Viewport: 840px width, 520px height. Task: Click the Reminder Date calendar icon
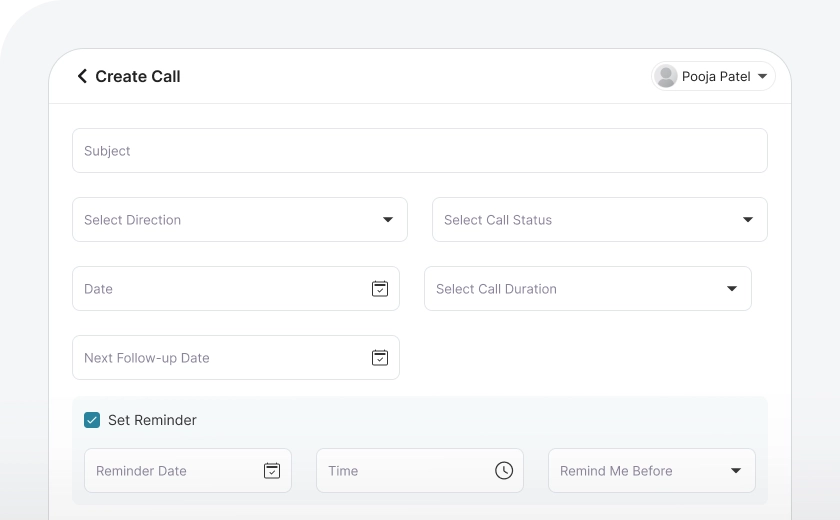tap(272, 470)
